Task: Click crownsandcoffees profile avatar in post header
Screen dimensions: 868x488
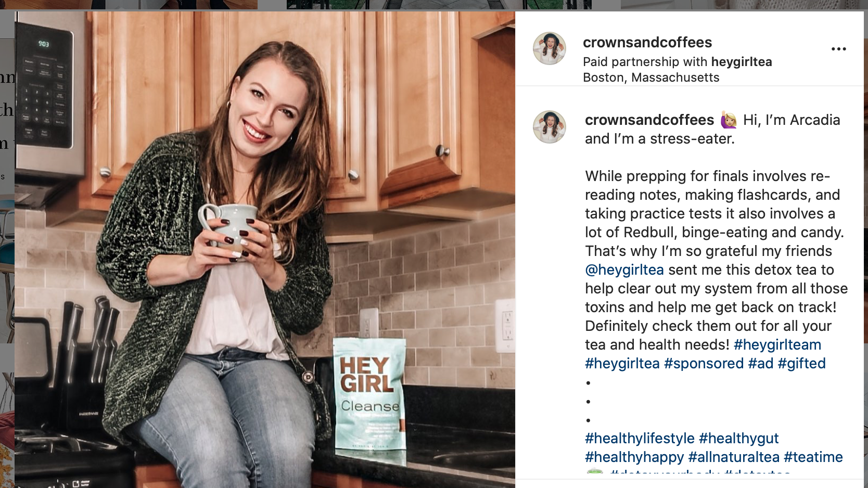Action: [550, 48]
